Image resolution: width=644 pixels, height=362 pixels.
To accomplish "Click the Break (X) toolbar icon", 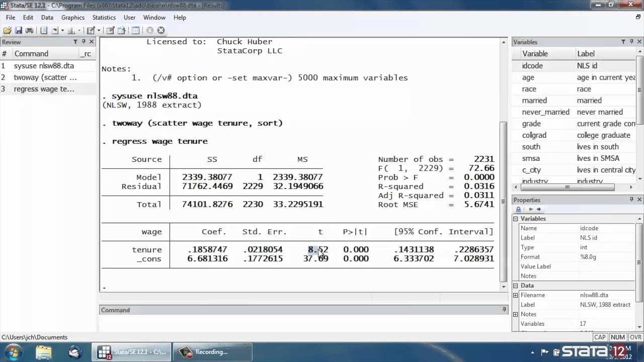I will point(161,31).
